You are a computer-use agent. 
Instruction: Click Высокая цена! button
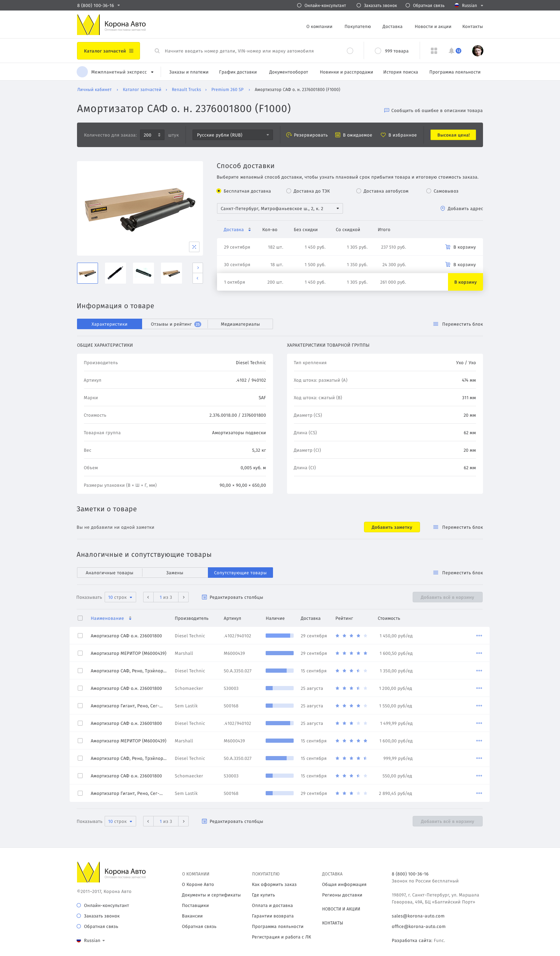[x=453, y=135]
